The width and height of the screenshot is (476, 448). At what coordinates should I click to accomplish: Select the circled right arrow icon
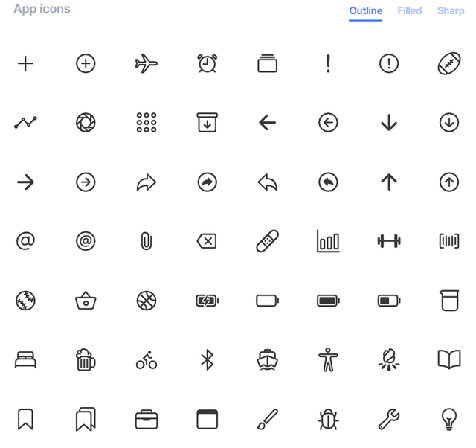(x=86, y=182)
